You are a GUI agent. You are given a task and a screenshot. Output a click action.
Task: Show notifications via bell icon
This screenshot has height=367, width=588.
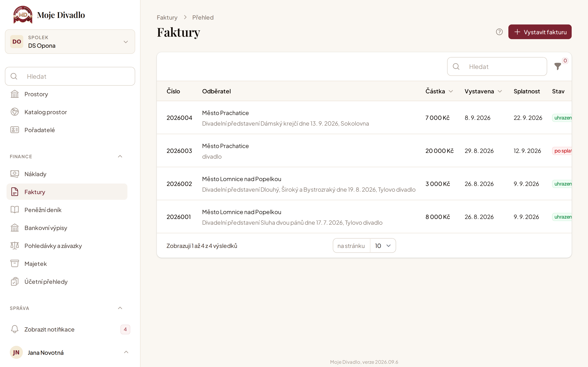coord(14,329)
